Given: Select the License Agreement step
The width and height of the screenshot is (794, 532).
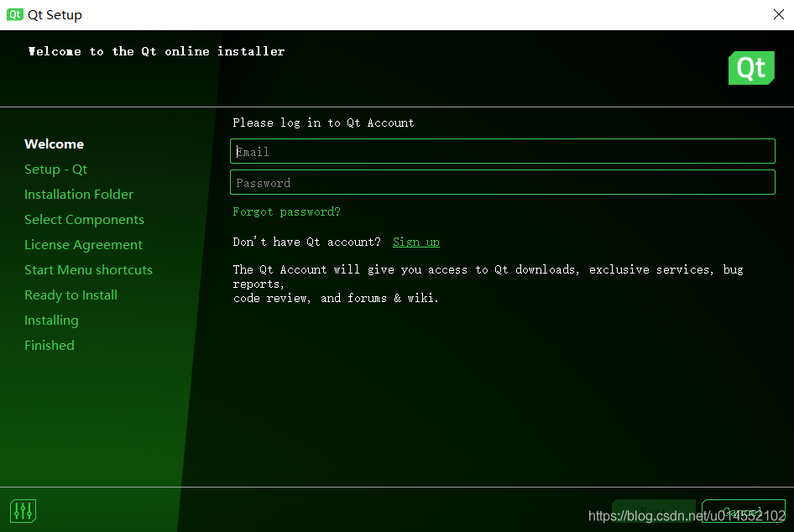Looking at the screenshot, I should [84, 245].
